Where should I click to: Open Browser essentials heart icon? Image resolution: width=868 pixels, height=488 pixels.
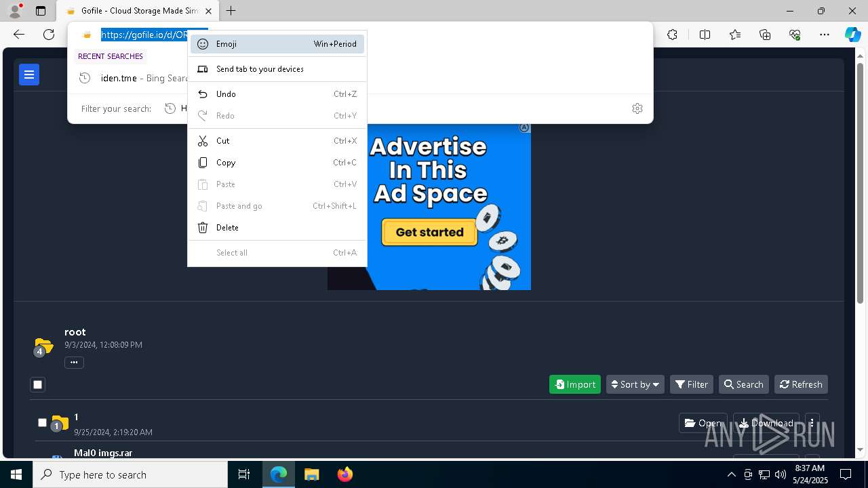[x=795, y=35]
